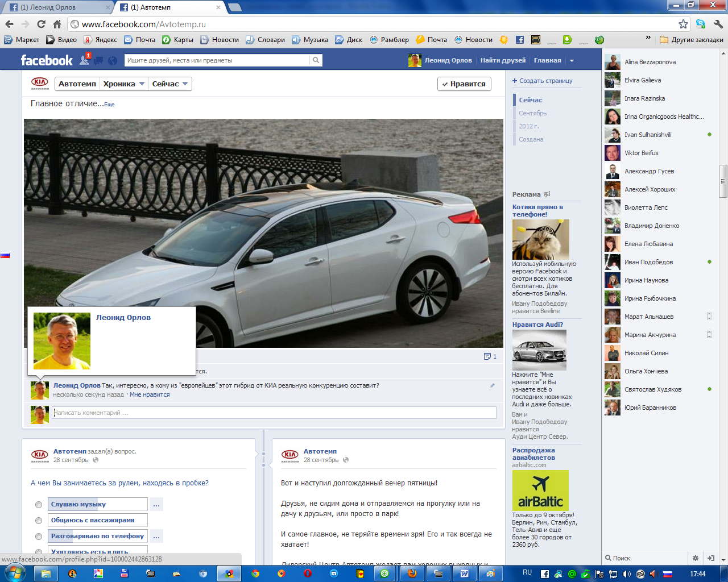Image resolution: width=728 pixels, height=582 pixels.
Task: Open Найти друзей link
Action: pyautogui.click(x=503, y=60)
